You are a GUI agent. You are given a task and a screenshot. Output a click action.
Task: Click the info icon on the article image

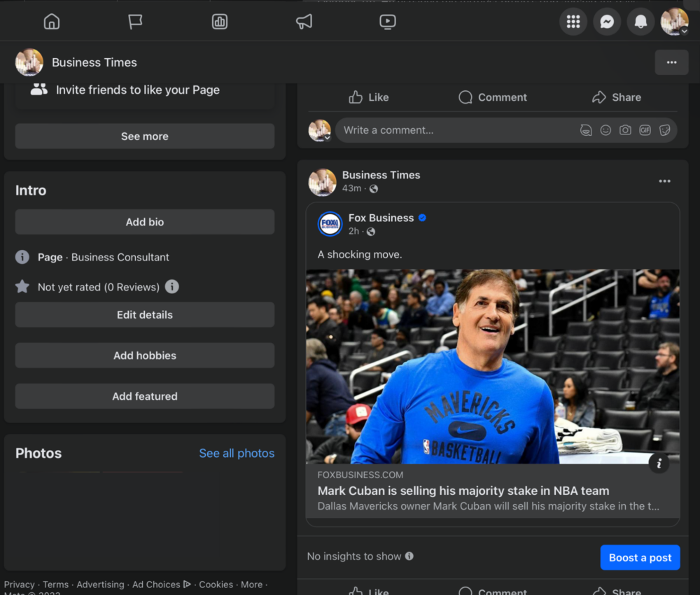[x=659, y=464]
